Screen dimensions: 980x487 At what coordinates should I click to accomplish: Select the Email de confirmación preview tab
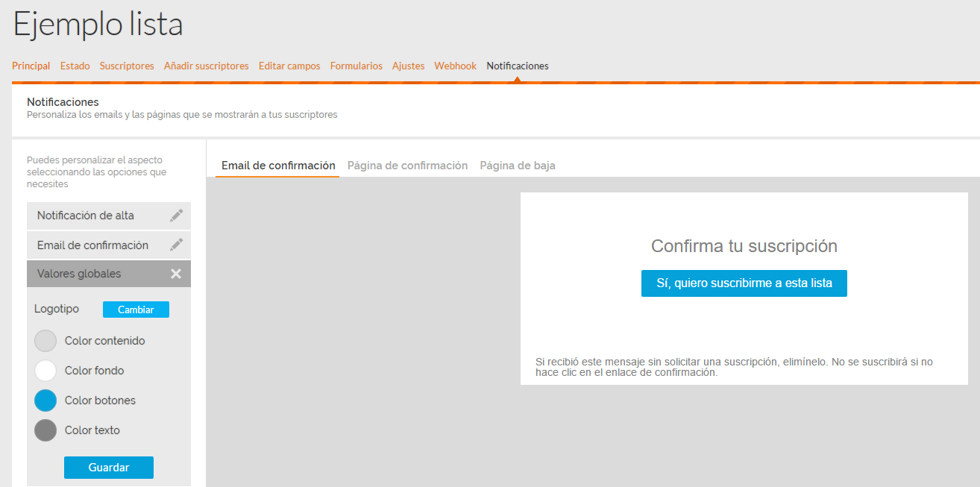pos(278,166)
